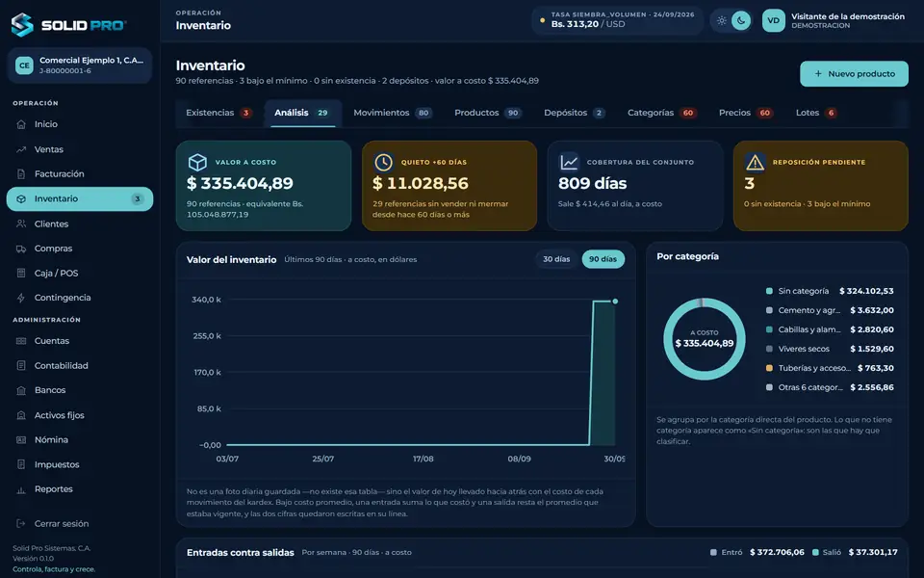This screenshot has height=578, width=924.
Task: Click the warning triangle on Reposición pendiente card
Action: (755, 162)
